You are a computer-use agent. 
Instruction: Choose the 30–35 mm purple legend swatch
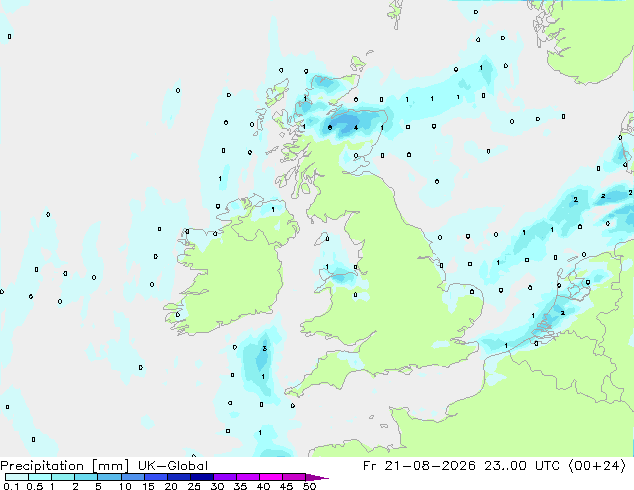point(224,477)
